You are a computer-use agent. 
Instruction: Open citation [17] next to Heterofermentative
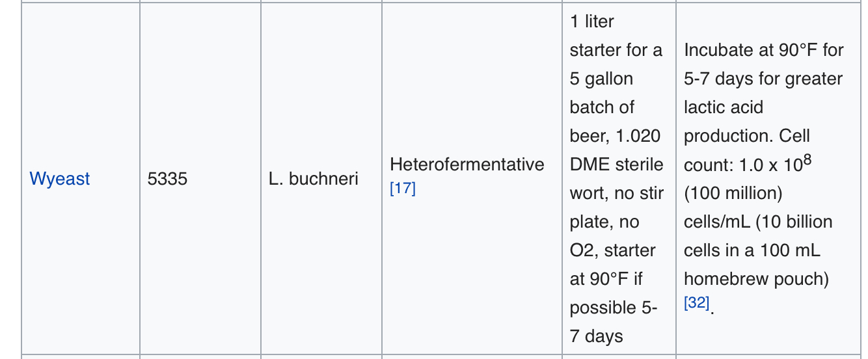coord(402,189)
